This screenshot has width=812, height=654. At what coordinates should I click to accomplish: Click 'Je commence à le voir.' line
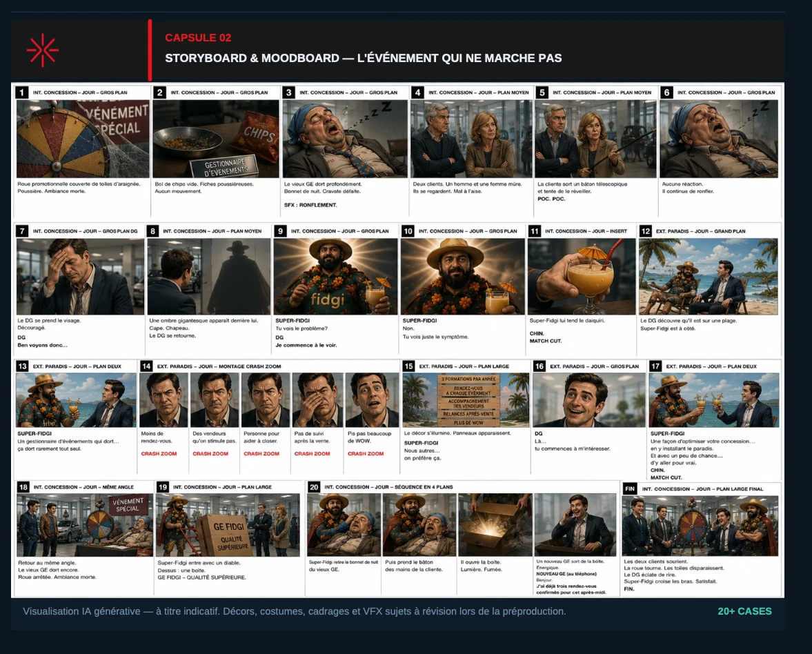(306, 345)
